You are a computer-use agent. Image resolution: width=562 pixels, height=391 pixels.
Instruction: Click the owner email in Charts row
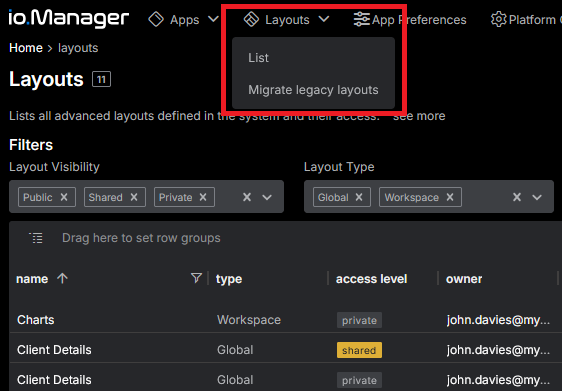[x=498, y=320]
